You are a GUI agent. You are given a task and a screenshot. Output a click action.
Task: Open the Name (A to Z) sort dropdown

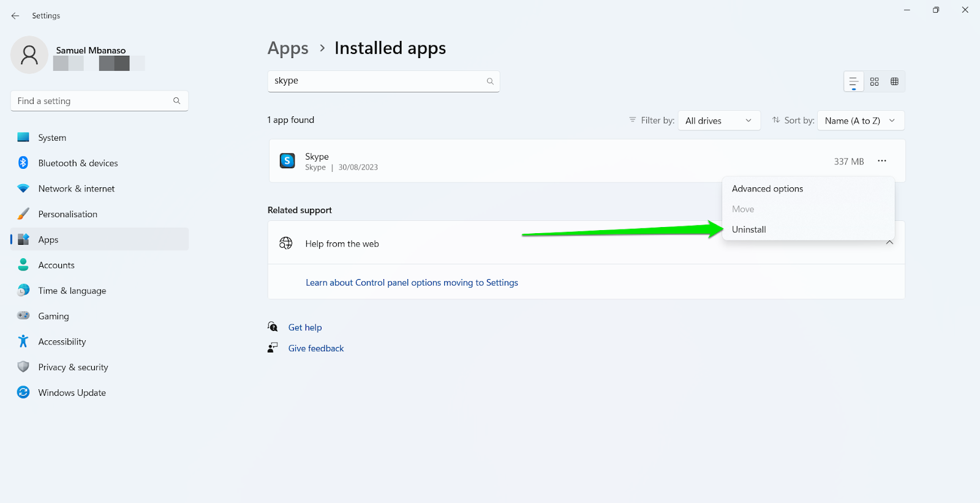861,121
